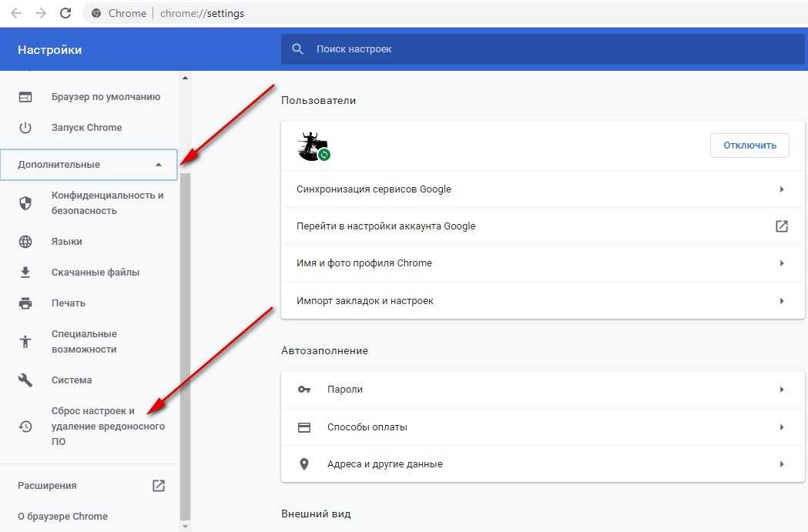Image resolution: width=808 pixels, height=532 pixels.
Task: Open Пароли settings row
Action: (542, 390)
